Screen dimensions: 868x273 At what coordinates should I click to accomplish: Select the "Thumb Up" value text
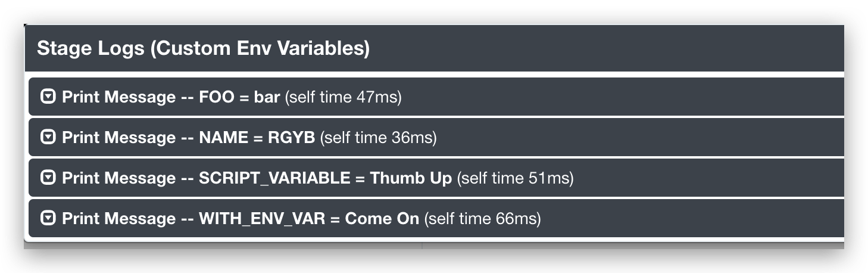tap(411, 178)
